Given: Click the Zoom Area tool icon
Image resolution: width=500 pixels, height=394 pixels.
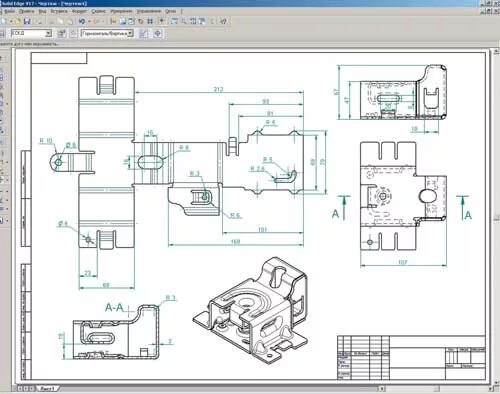Looking at the screenshot, I should [x=174, y=21].
